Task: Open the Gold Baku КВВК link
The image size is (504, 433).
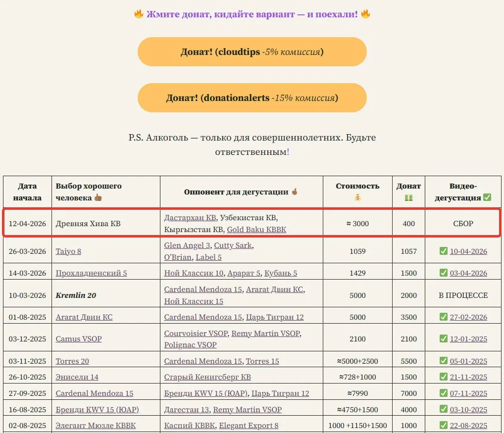Action: (x=256, y=229)
